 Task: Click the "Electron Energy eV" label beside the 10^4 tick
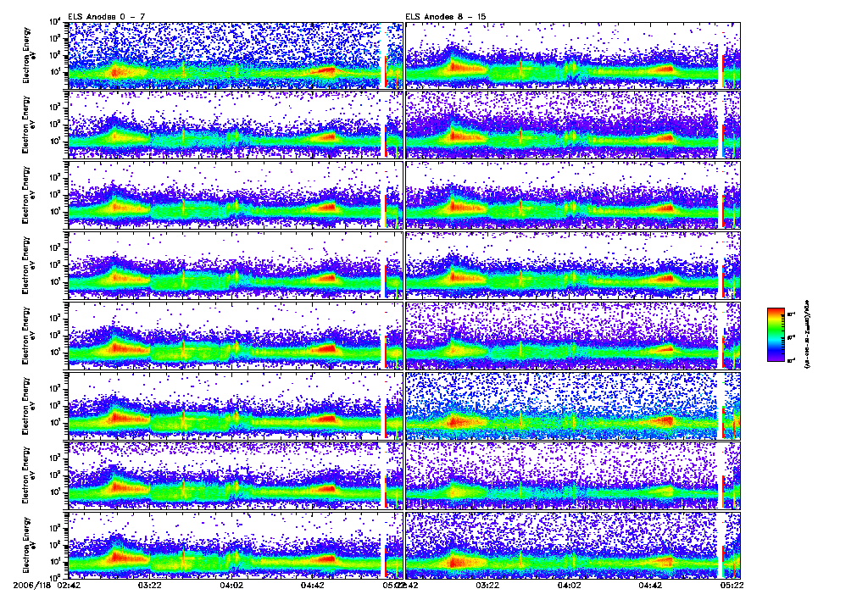(x=29, y=56)
